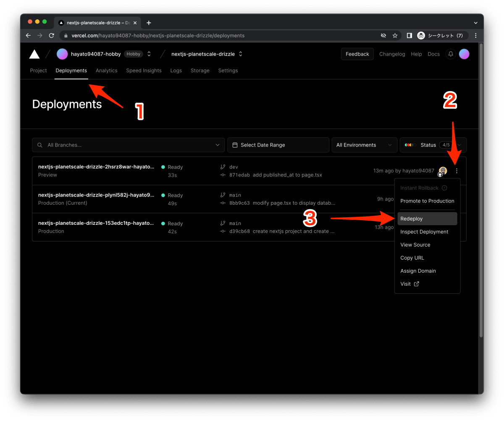
Task: Click the incognito profile icon
Action: 421,36
